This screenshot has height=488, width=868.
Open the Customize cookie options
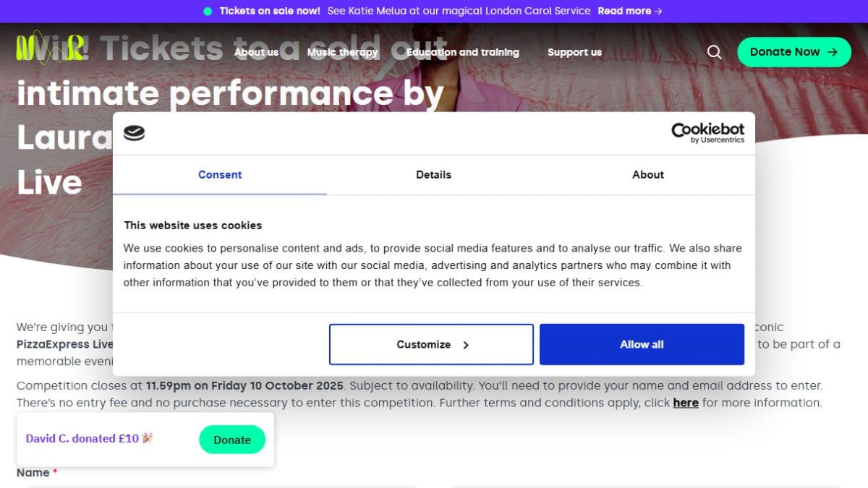click(431, 344)
